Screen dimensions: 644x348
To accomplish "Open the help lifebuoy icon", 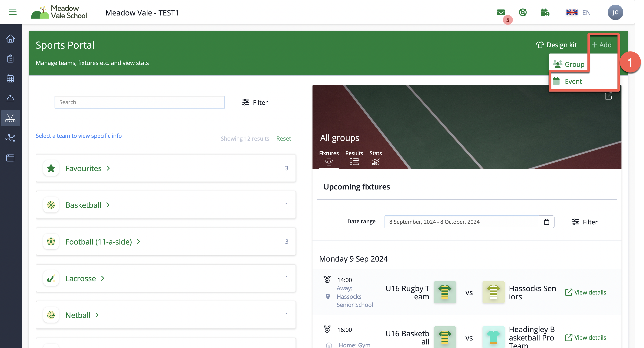I will [x=523, y=12].
